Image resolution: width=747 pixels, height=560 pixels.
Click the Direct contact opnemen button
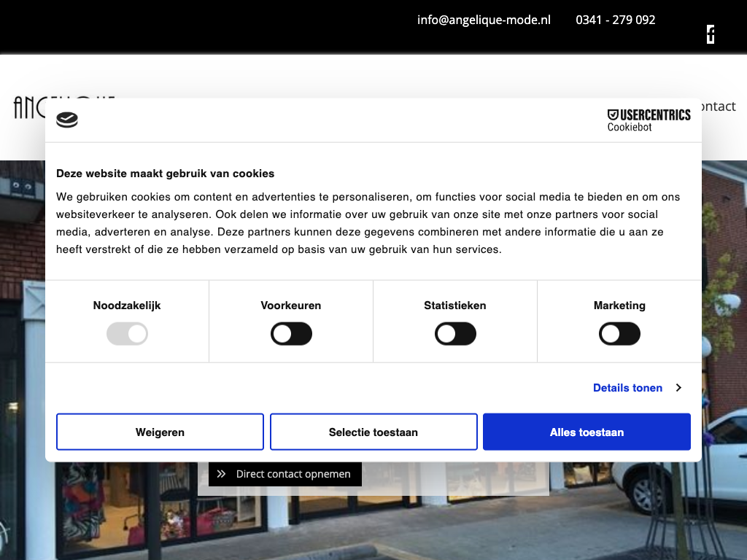click(285, 474)
